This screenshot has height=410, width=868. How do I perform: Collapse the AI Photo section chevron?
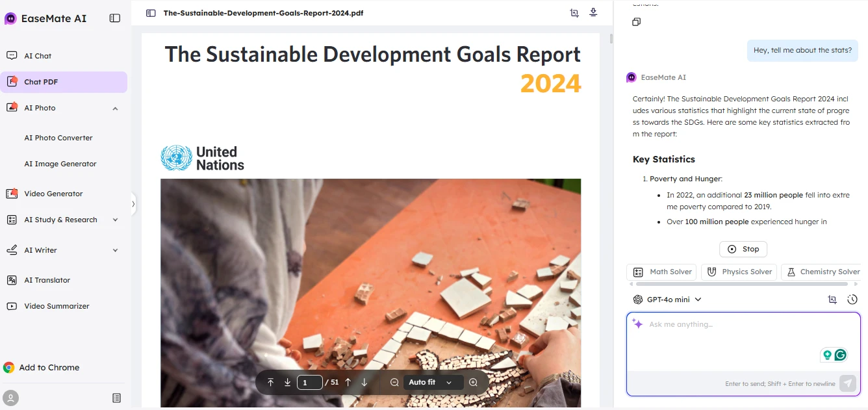(x=115, y=109)
